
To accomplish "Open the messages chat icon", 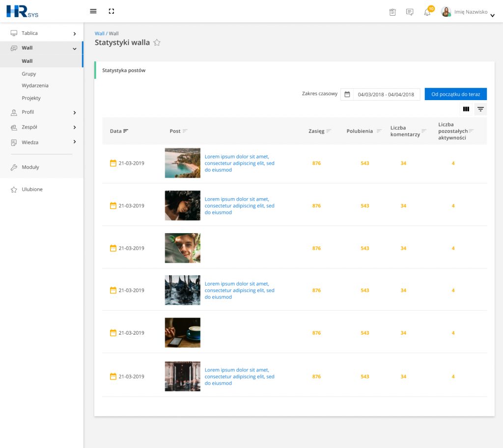I will coord(410,12).
